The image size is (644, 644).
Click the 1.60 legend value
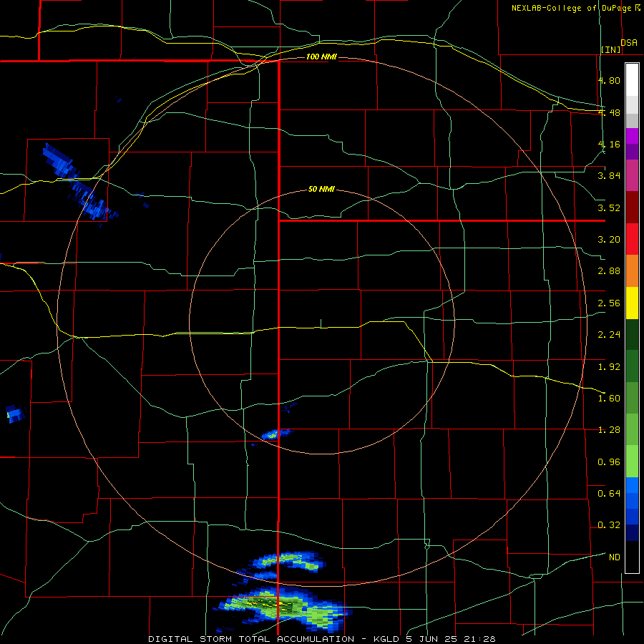[x=609, y=399]
